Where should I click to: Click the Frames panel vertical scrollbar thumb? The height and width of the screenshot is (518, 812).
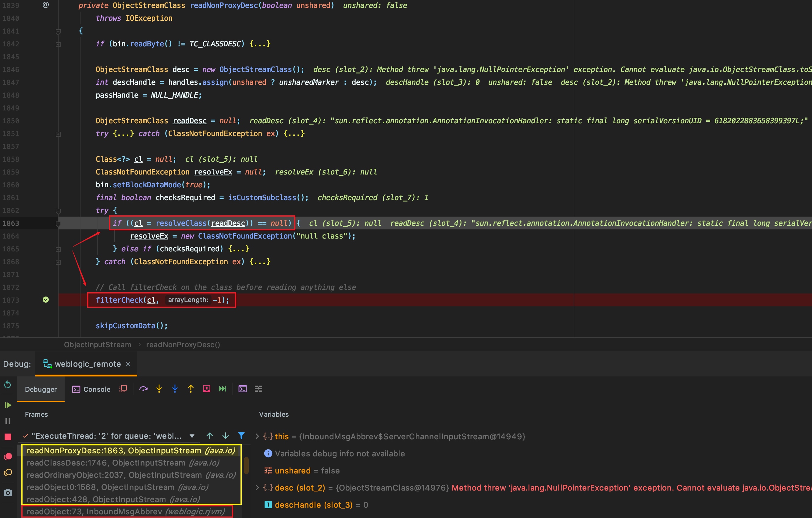(247, 465)
